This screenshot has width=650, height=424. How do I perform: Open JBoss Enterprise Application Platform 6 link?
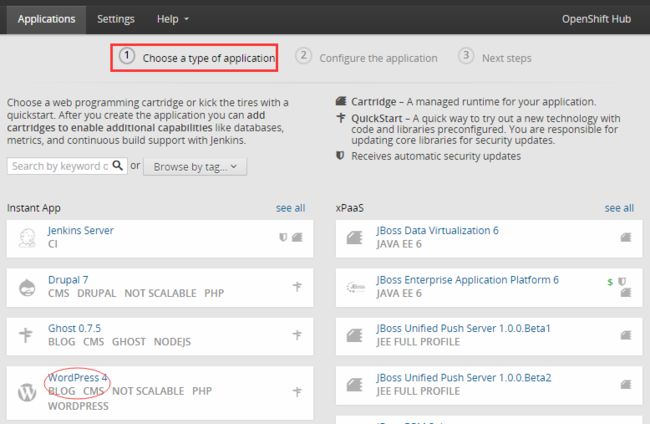pyautogui.click(x=468, y=280)
